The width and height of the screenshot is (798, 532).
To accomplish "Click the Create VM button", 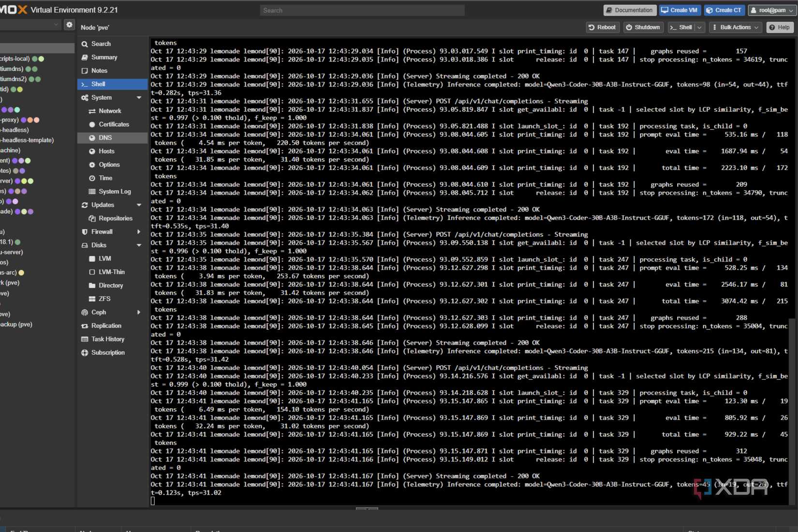I will point(679,10).
